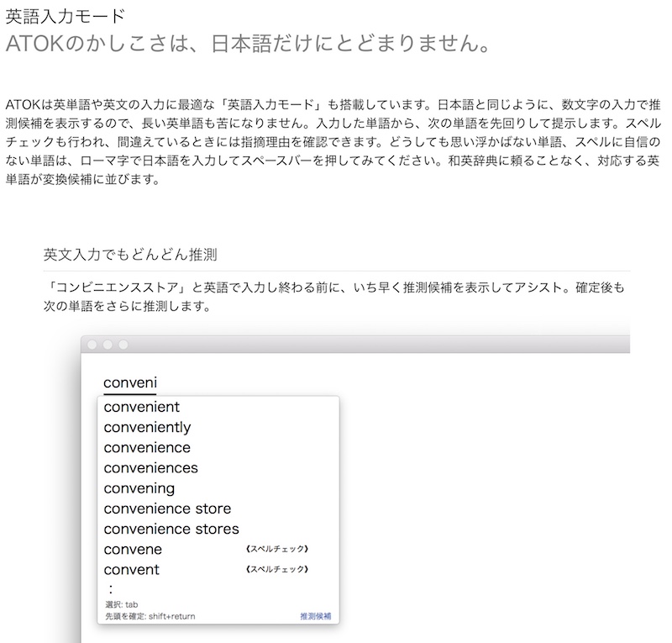Pick the singular 'convenience' candidate
Screen dimensions: 672x643
(147, 447)
